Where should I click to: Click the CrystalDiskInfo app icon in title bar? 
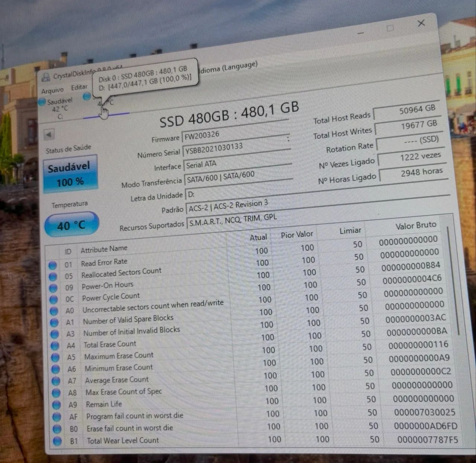pos(46,77)
